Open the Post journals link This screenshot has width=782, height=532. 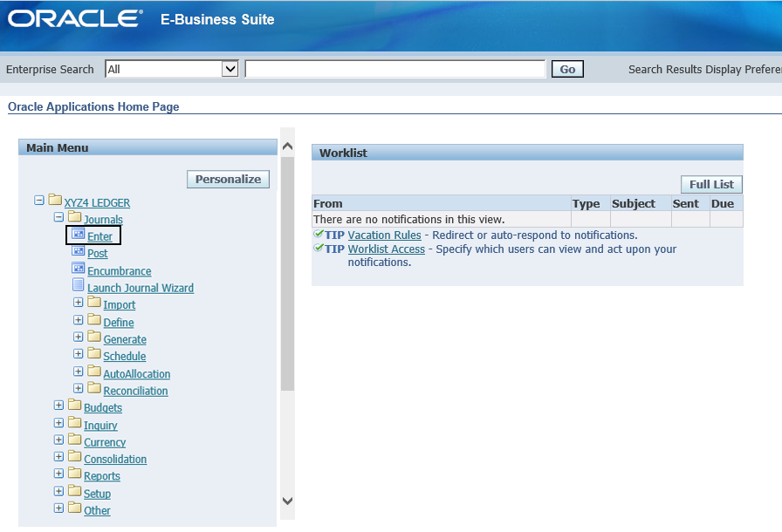97,254
